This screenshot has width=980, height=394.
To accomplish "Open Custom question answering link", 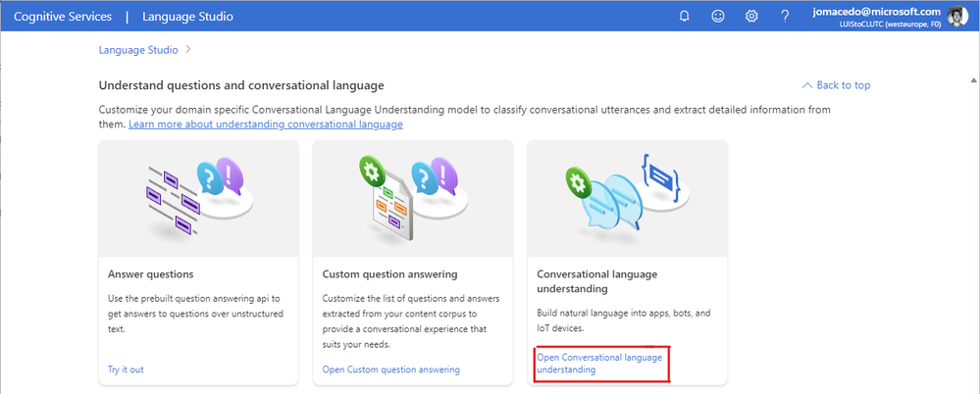I will click(391, 369).
